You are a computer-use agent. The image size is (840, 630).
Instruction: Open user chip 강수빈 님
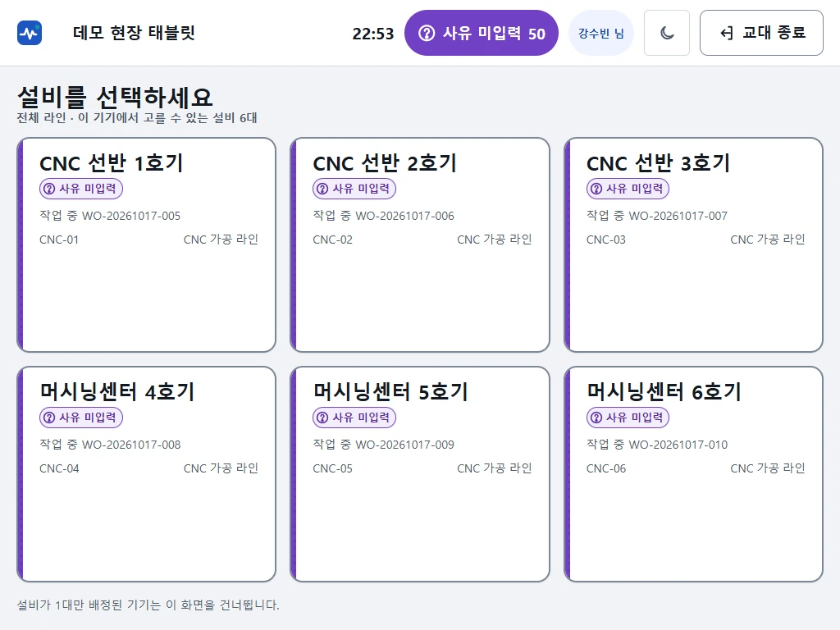(x=601, y=33)
